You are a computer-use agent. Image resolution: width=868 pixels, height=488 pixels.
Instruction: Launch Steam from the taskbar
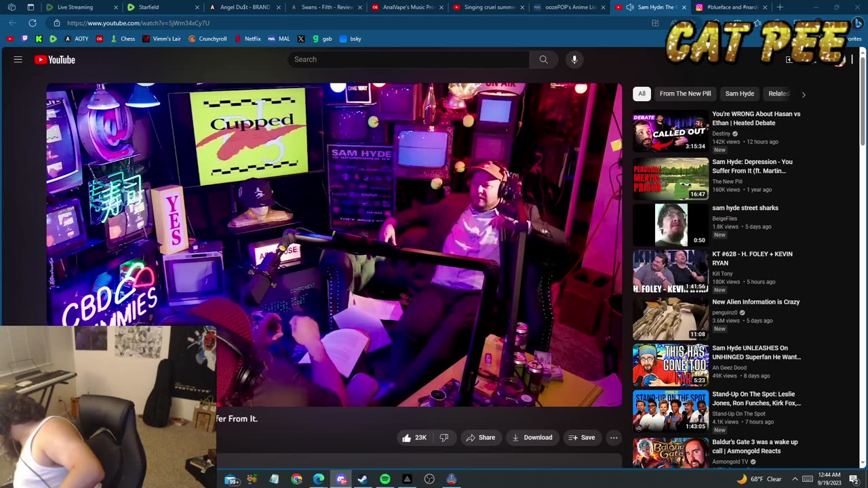pyautogui.click(x=363, y=479)
